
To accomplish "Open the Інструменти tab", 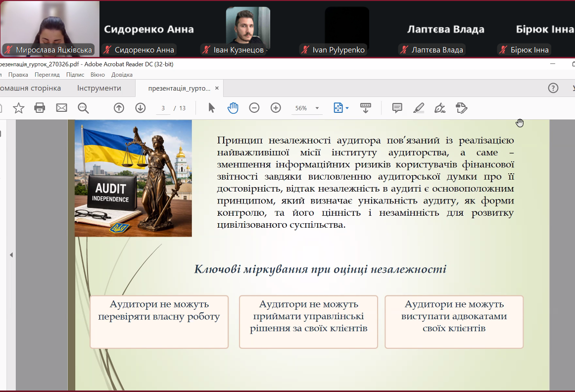I will (x=99, y=88).
